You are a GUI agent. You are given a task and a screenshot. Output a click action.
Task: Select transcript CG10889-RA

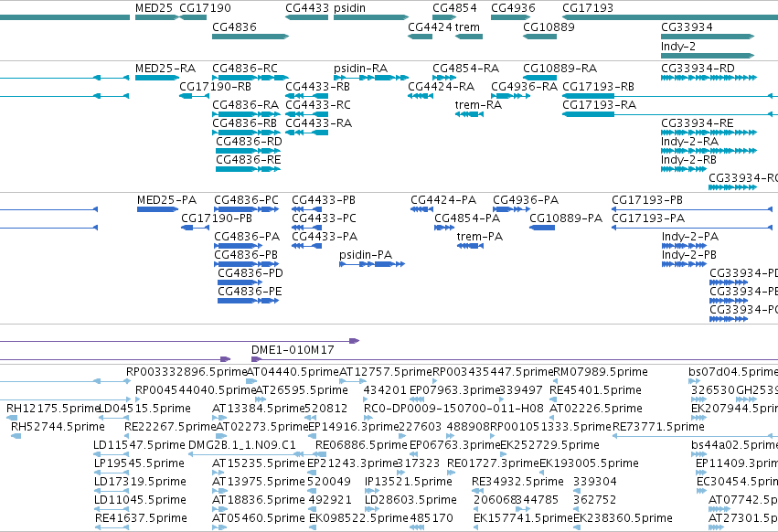tap(539, 78)
